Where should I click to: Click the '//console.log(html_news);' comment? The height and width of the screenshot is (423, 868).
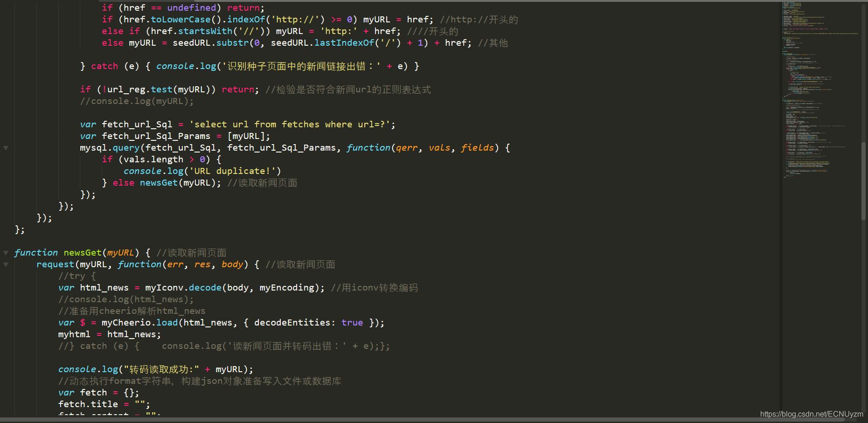coord(126,299)
